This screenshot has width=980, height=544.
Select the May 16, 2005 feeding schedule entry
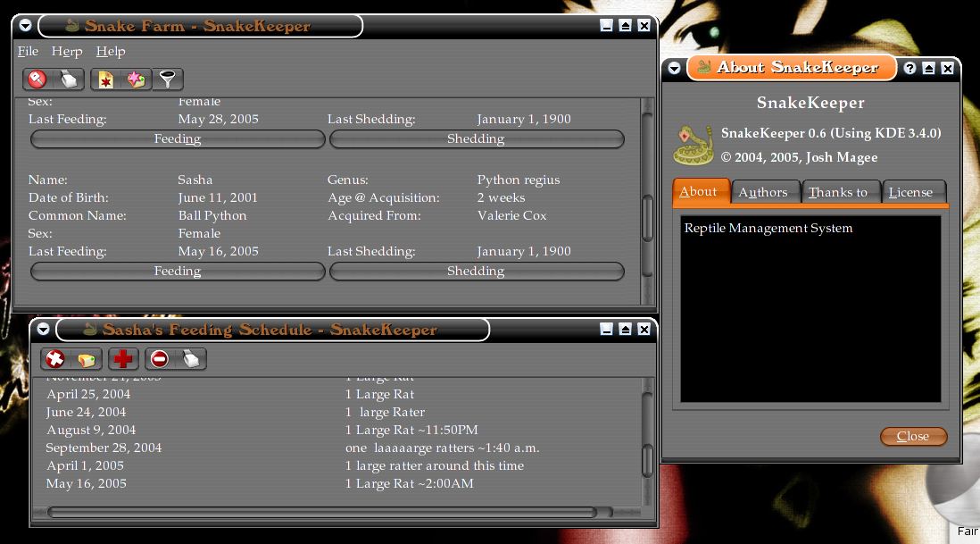[x=87, y=483]
